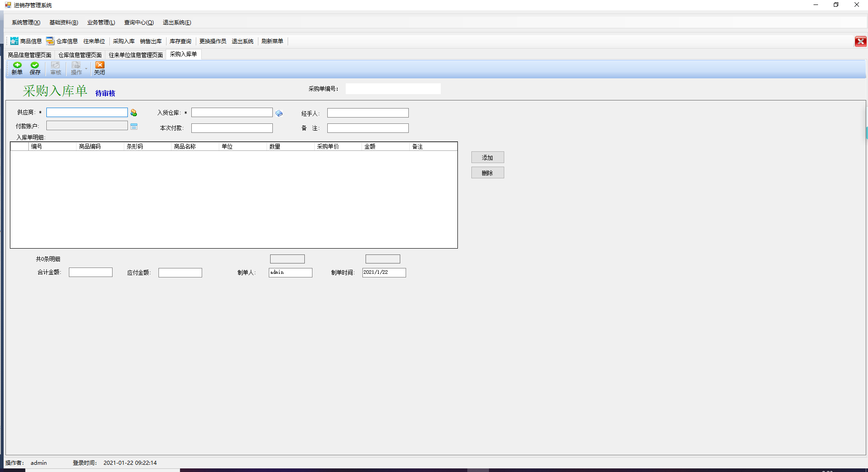Click the red X close-tab button
The image size is (868, 472).
point(860,41)
